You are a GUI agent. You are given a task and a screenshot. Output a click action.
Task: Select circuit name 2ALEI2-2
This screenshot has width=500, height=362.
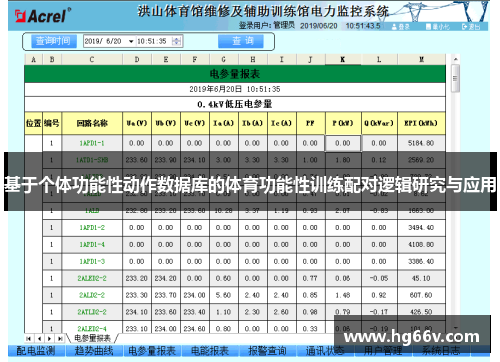[92, 278]
